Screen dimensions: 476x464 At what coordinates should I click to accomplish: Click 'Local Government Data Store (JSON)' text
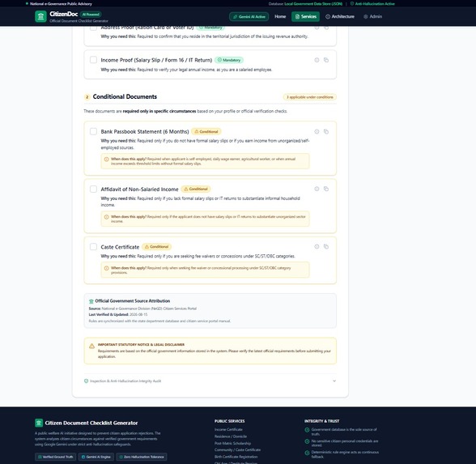click(x=313, y=4)
